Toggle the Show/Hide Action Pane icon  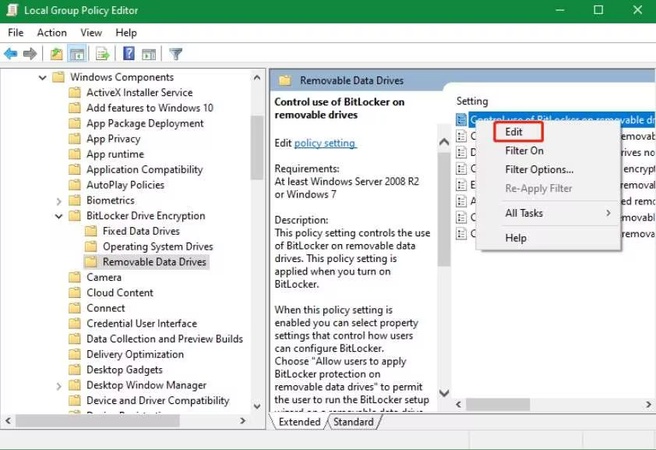click(x=149, y=54)
